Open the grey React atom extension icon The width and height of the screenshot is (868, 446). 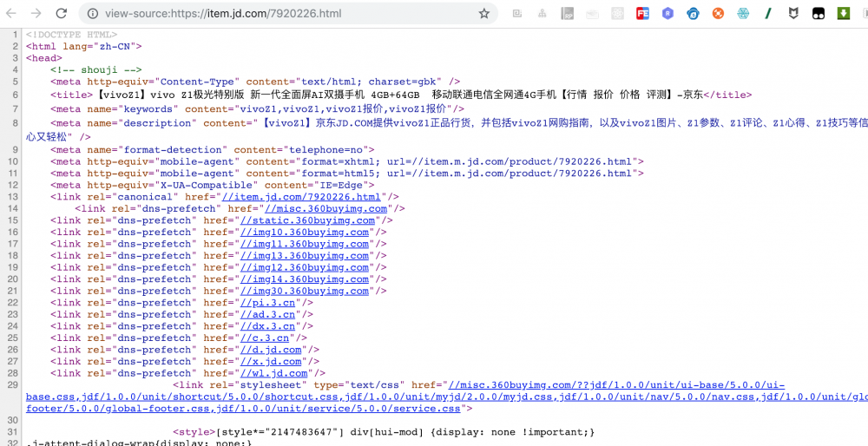(x=617, y=13)
